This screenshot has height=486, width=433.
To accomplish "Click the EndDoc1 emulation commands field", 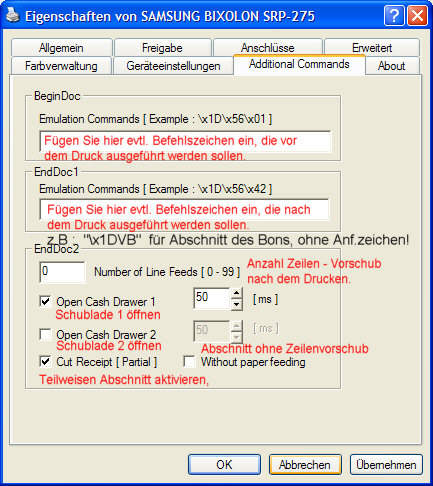I will pos(184,209).
